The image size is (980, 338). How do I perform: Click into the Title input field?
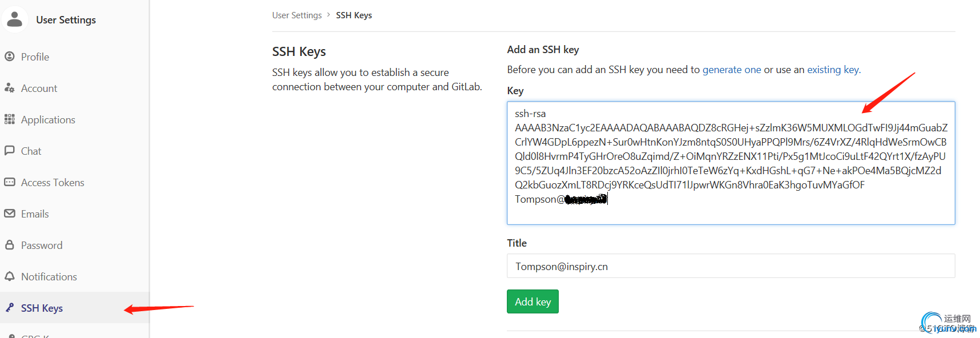pos(731,266)
